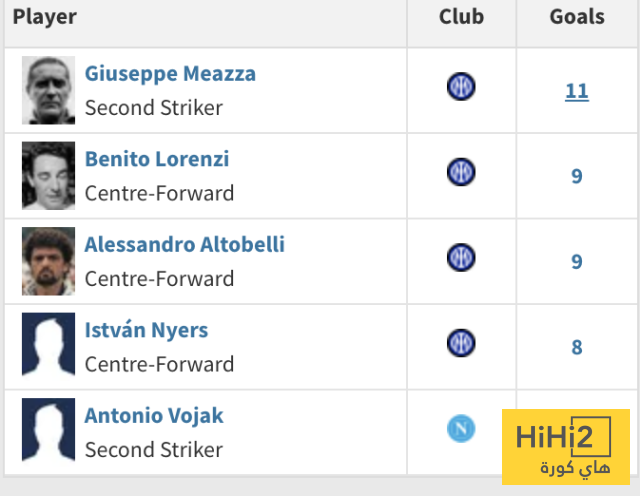Image resolution: width=640 pixels, height=496 pixels.
Task: Open István Nyers' player profile link
Action: click(x=146, y=330)
